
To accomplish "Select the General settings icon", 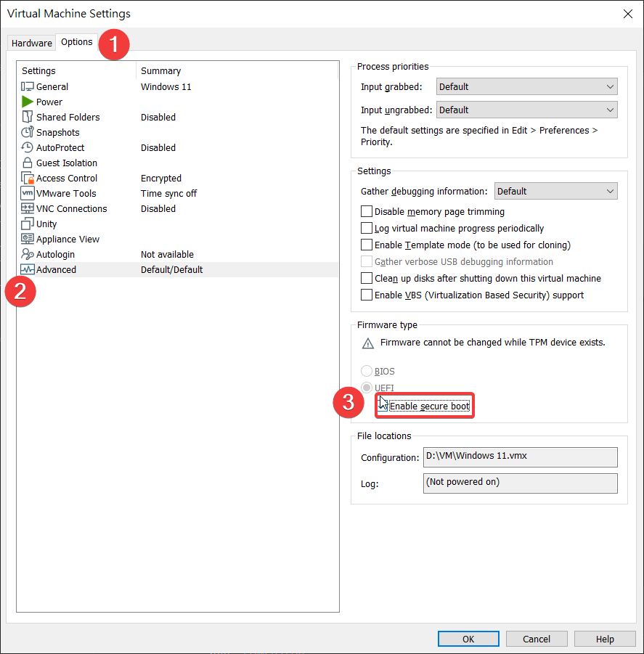I will coord(28,87).
